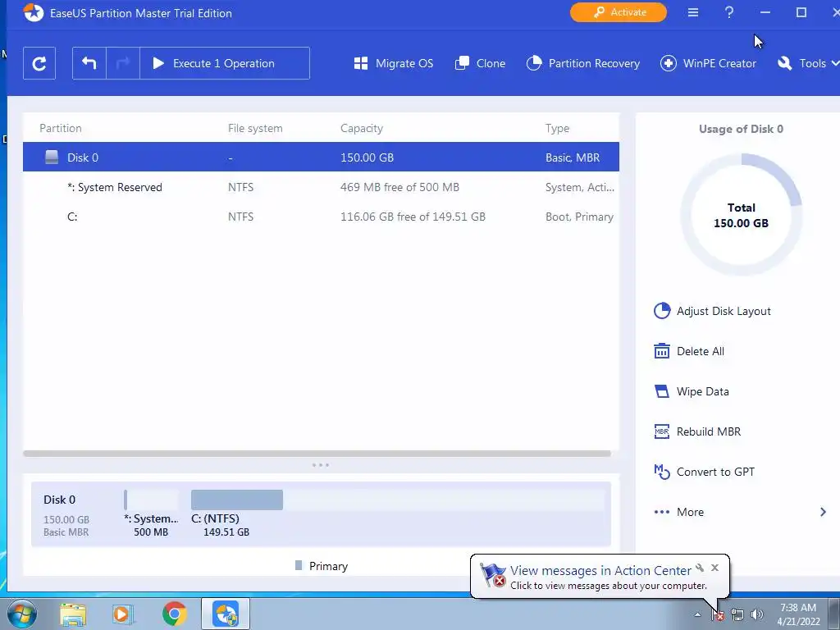
Task: Click the network tray icon
Action: (x=737, y=614)
